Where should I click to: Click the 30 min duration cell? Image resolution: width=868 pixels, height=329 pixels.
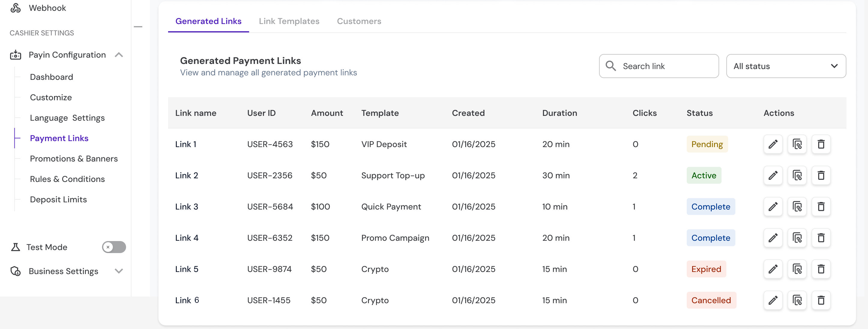pos(556,175)
